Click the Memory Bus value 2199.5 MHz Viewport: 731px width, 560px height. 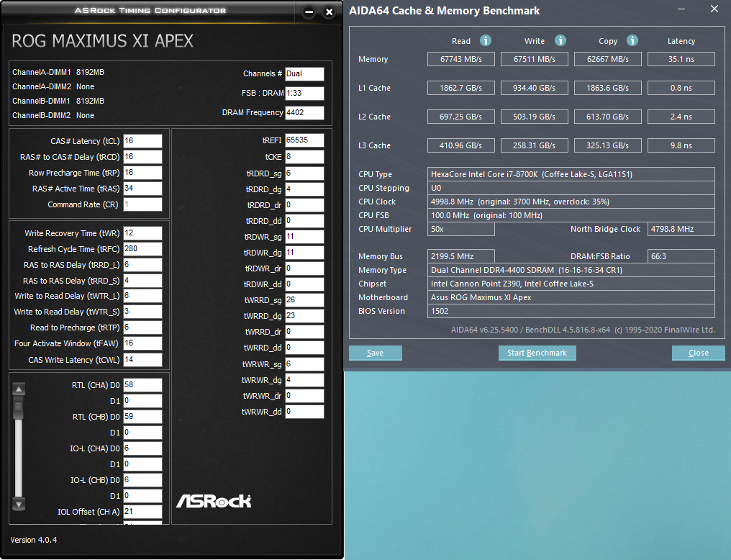(461, 256)
